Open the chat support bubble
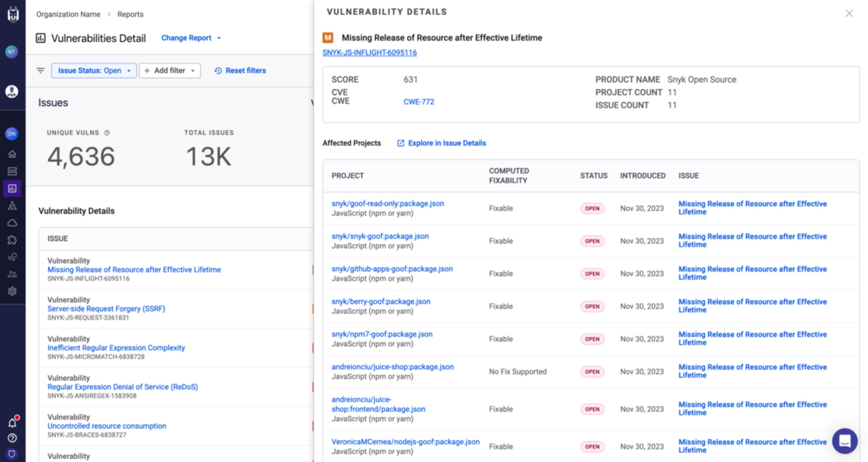This screenshot has width=868, height=462. (845, 441)
